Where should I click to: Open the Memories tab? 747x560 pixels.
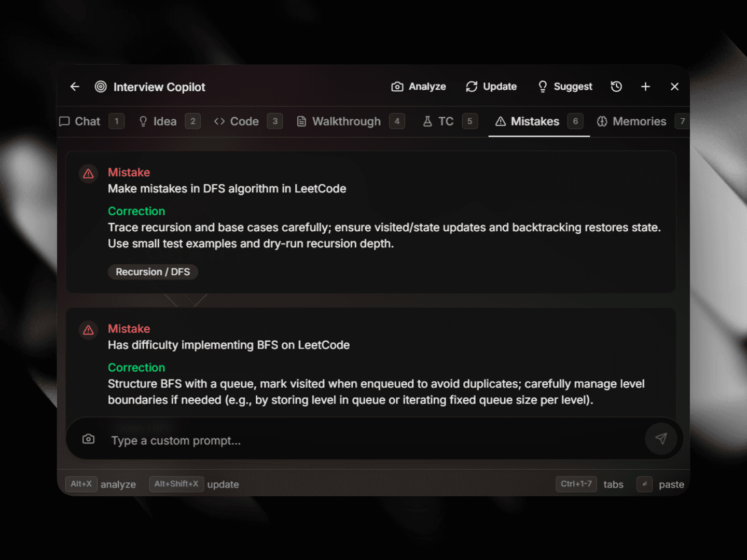(x=632, y=121)
